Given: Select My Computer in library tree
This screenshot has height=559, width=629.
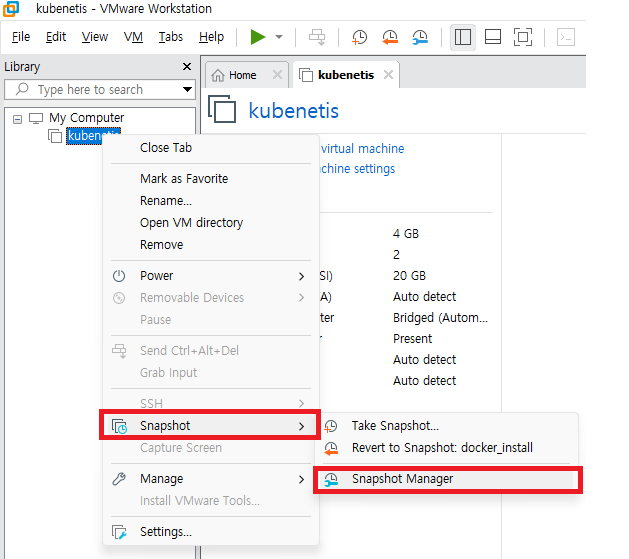Looking at the screenshot, I should point(86,117).
